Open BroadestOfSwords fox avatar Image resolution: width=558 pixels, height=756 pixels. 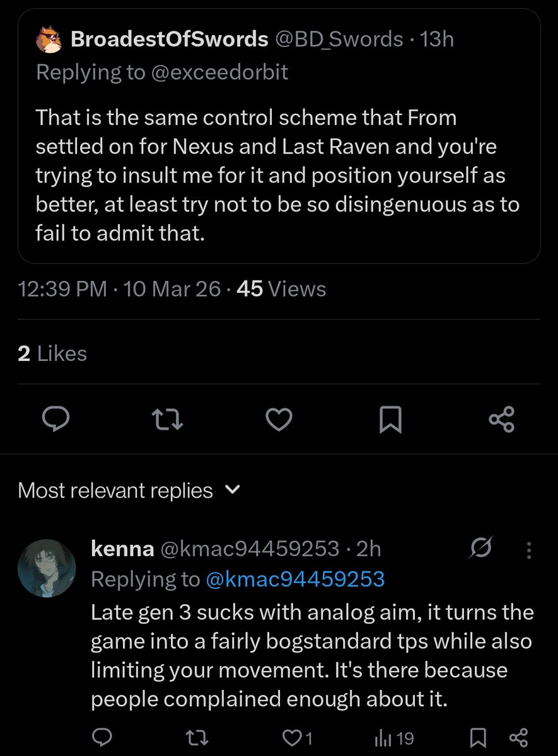[x=48, y=40]
